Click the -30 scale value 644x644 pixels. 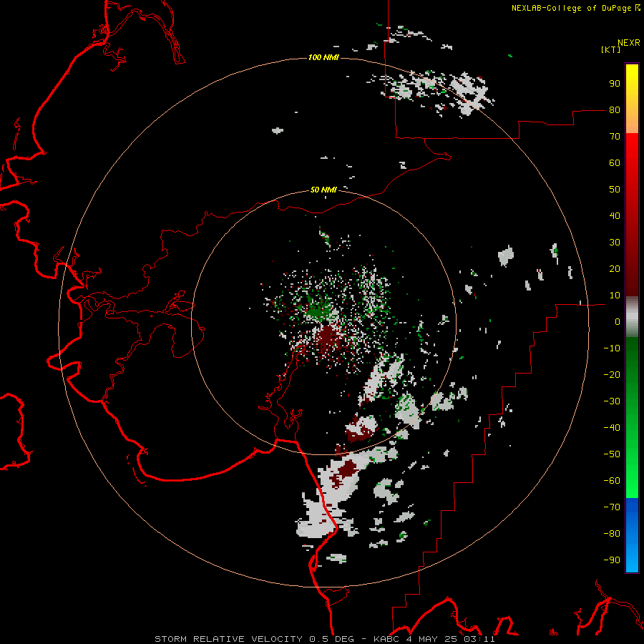click(612, 401)
